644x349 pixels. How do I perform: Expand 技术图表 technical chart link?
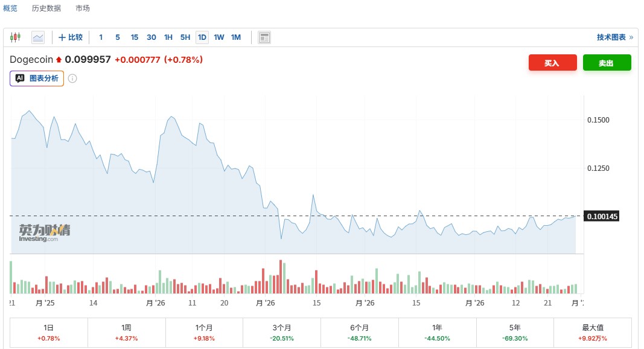(x=614, y=37)
